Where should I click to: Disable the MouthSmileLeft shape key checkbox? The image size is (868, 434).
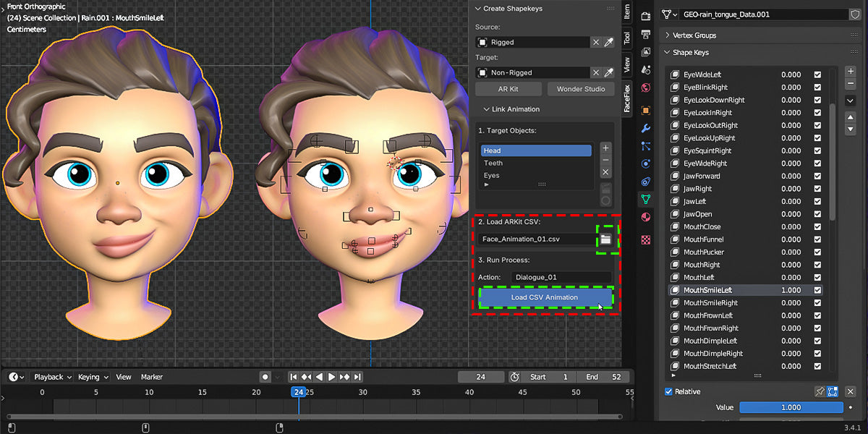tap(817, 290)
